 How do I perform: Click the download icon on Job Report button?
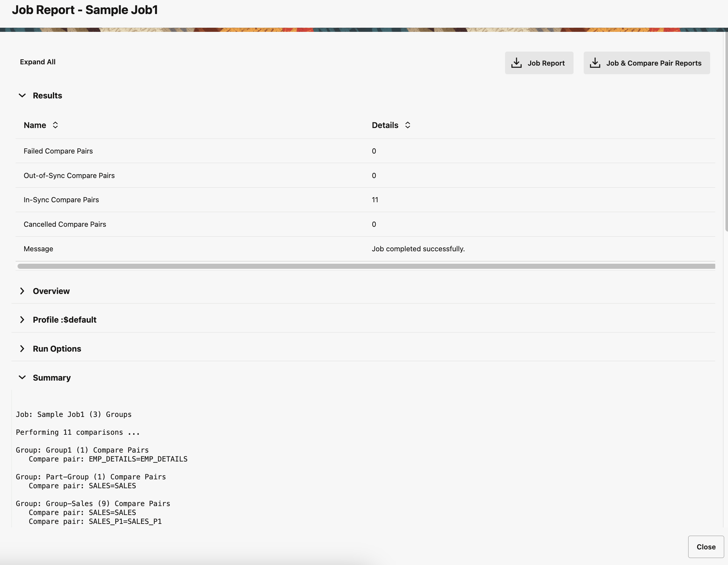(x=516, y=63)
